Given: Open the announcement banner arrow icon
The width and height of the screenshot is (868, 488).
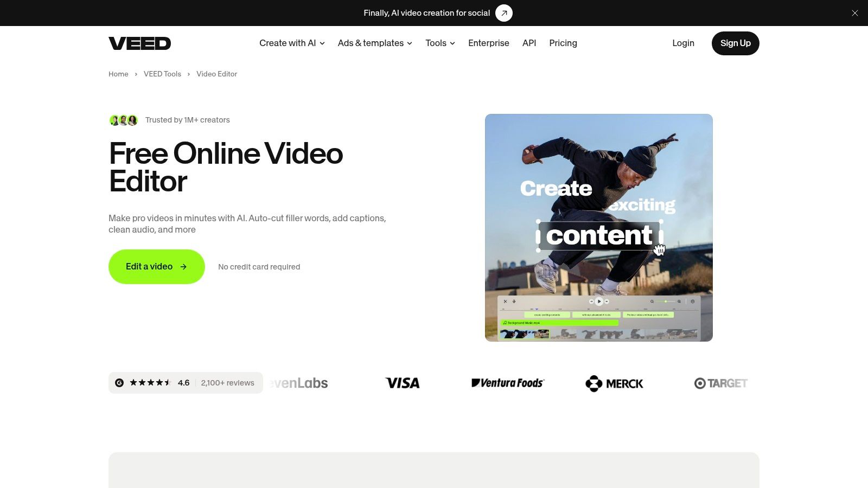Looking at the screenshot, I should [x=504, y=13].
